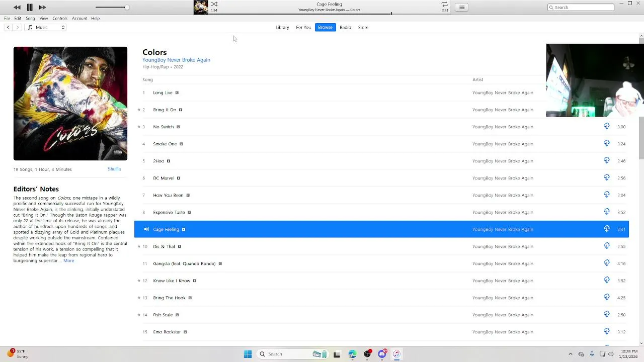Switch to the Library tab
The width and height of the screenshot is (644, 362).
tap(282, 27)
